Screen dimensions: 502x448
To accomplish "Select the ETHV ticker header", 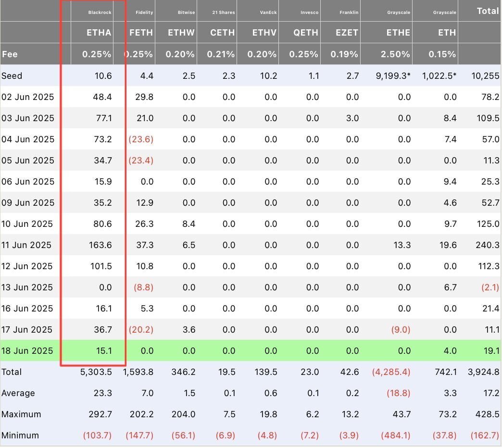I will pyautogui.click(x=264, y=33).
